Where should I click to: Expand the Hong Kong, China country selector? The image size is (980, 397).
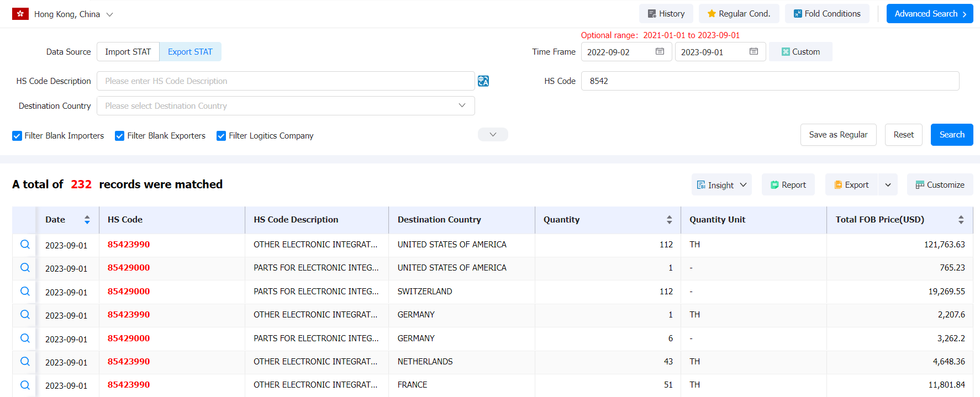[109, 14]
